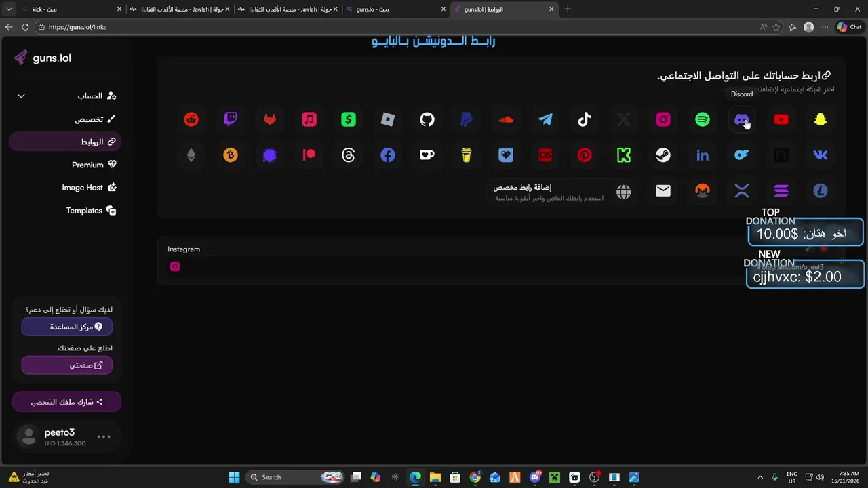Add a Telegram social link
Screen dimensions: 868x488
click(545, 120)
